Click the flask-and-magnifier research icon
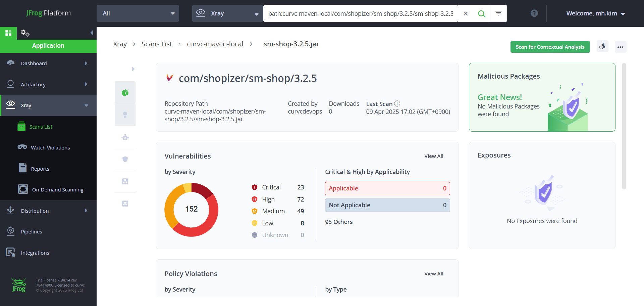Viewport: 644px width, 306px height. coord(602,47)
